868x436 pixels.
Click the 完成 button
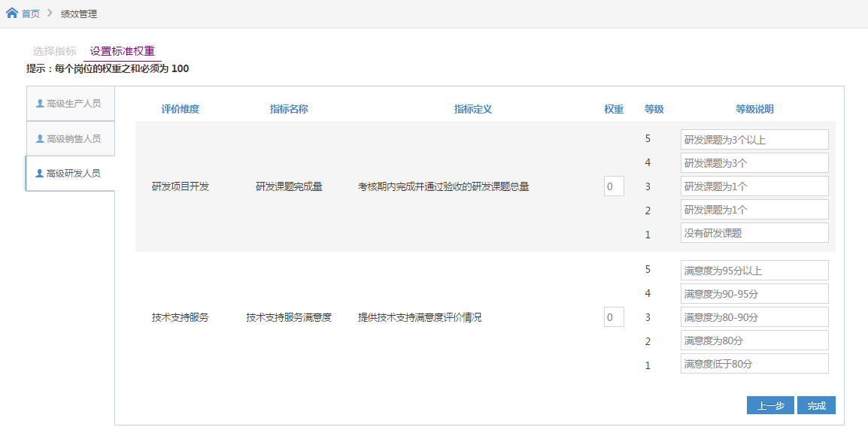(x=817, y=405)
